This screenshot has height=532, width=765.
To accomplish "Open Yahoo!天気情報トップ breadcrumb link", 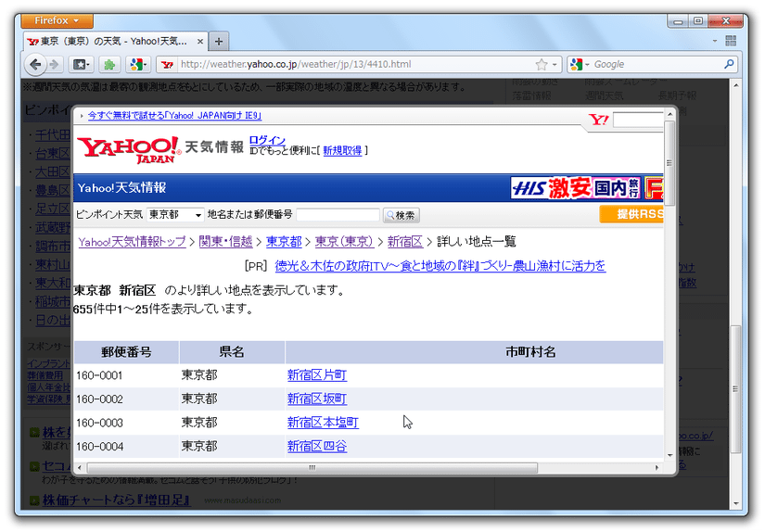I will [x=132, y=242].
